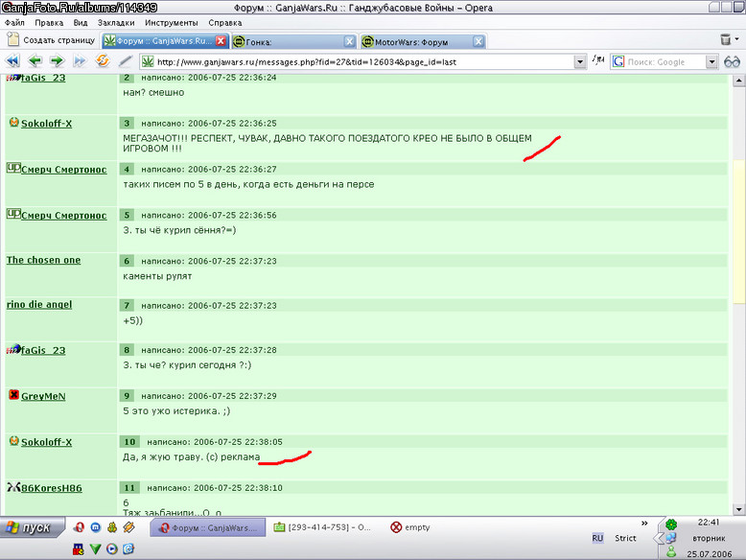Click the icon beside 86KoresH86's name
This screenshot has width=746, height=560.
click(13, 487)
